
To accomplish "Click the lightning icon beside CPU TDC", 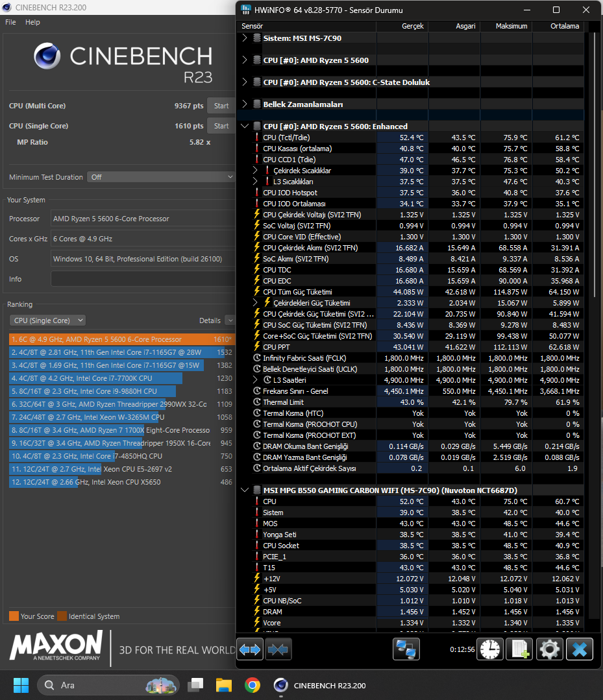I will (x=257, y=270).
